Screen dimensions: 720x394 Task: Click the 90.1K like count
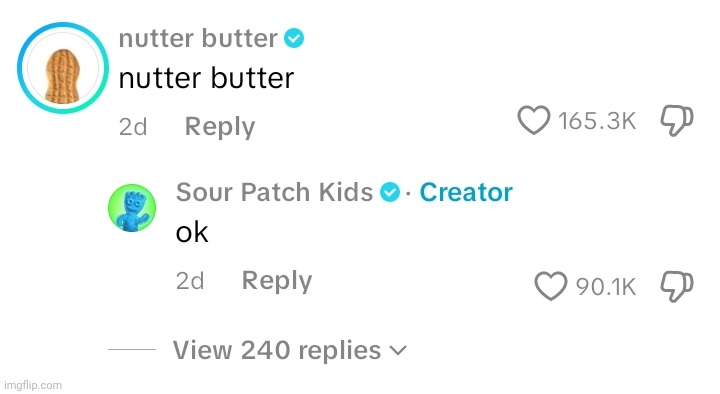606,287
